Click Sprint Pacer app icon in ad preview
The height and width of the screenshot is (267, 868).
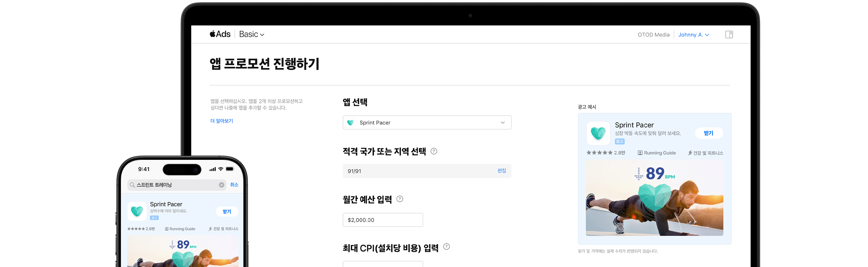coord(598,133)
